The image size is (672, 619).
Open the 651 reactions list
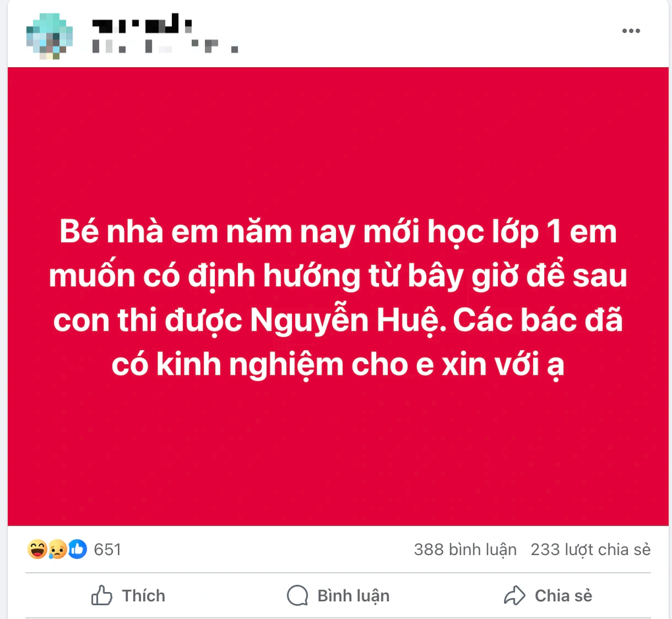[x=107, y=550]
